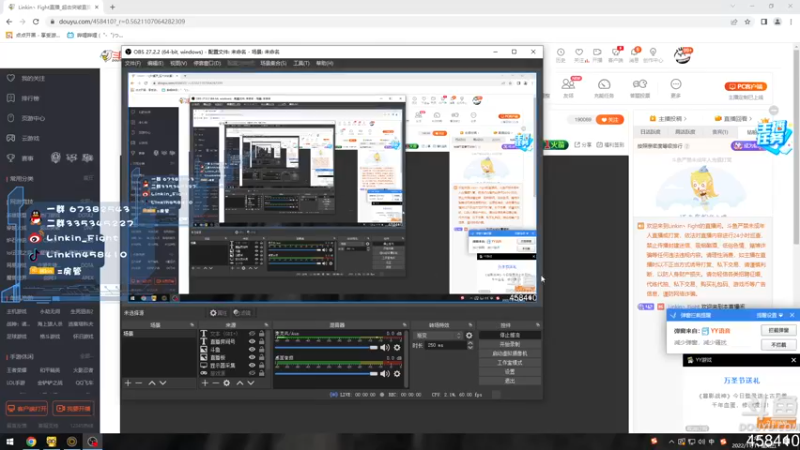Open the 视图(V) menu in OBS

pyautogui.click(x=178, y=63)
